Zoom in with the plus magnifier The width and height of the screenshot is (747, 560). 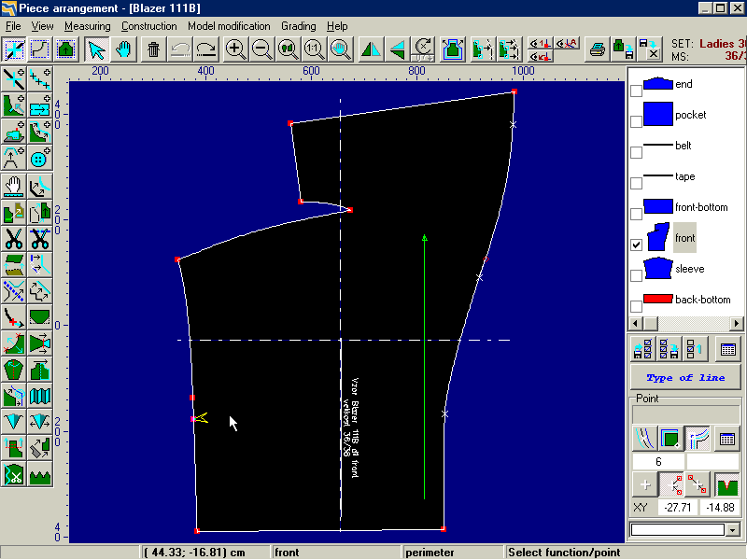point(235,49)
